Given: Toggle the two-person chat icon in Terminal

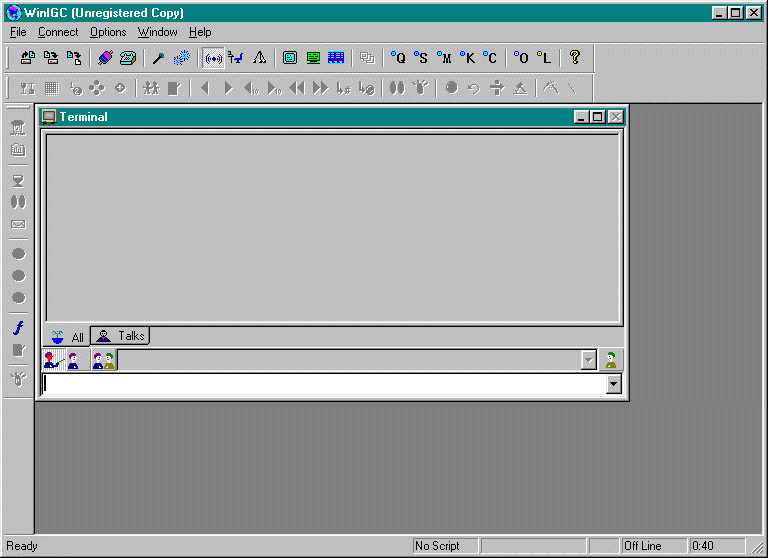Looking at the screenshot, I should point(104,360).
